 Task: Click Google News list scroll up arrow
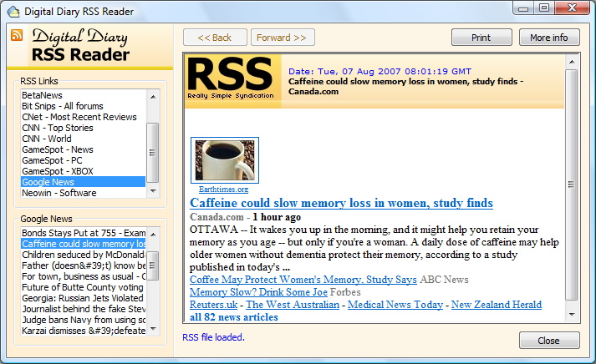click(153, 235)
